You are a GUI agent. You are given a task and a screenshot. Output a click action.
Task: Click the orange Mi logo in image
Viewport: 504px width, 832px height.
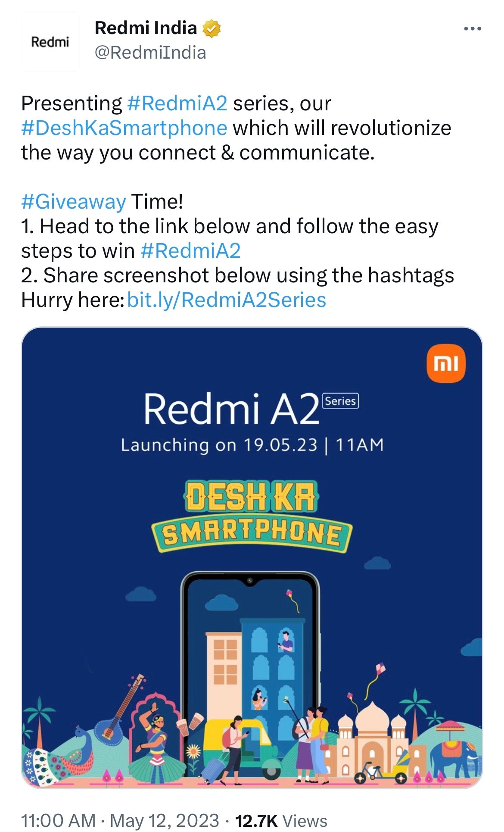[x=446, y=363]
